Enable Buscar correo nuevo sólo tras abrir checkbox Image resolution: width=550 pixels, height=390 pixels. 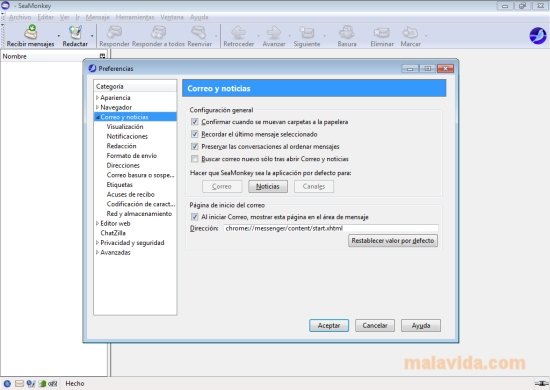[195, 159]
